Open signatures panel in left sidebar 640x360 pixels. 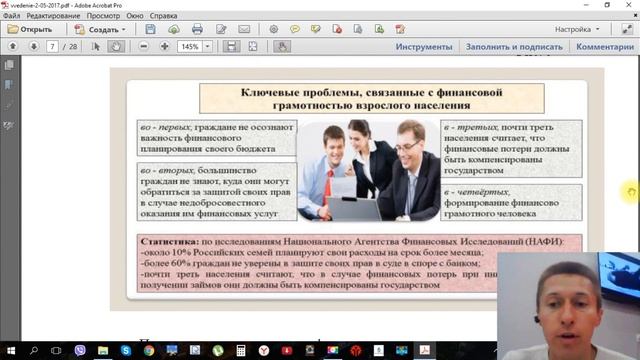point(9,126)
